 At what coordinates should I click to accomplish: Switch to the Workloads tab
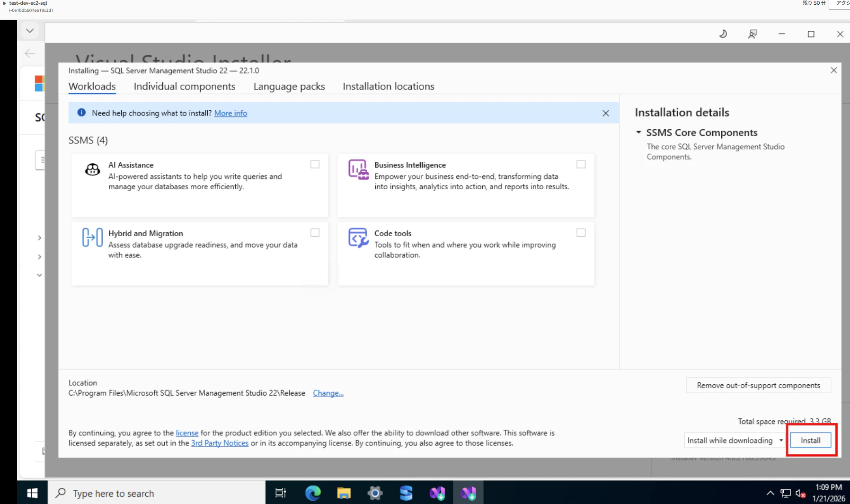click(92, 87)
